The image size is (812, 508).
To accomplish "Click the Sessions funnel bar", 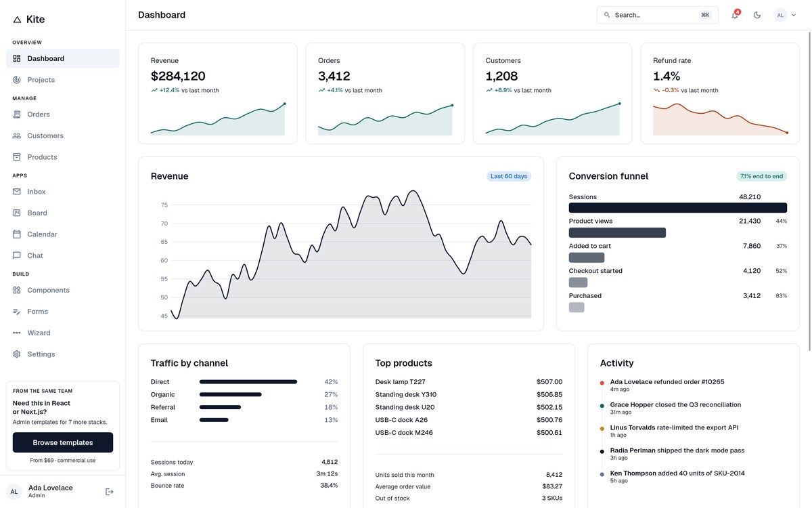I will [678, 208].
